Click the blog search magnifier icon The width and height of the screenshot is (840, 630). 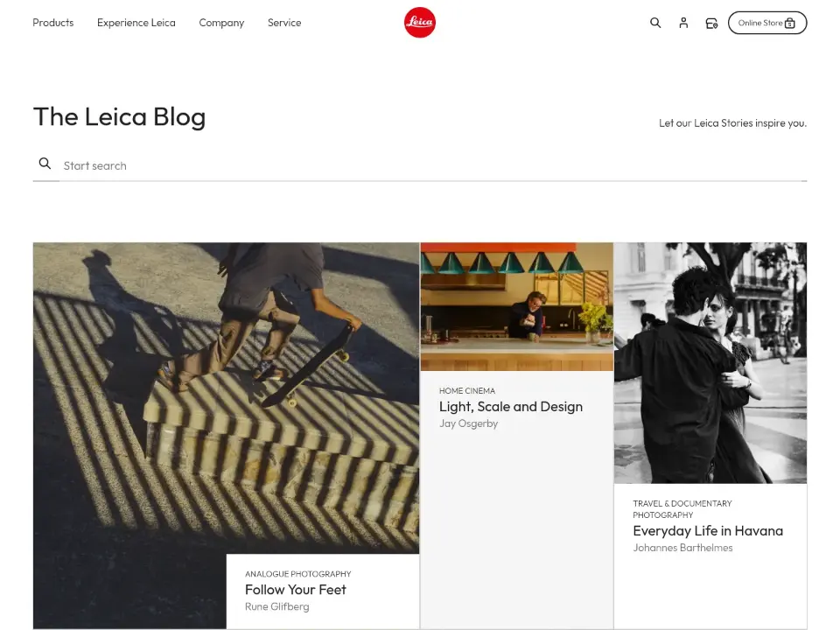pyautogui.click(x=45, y=164)
